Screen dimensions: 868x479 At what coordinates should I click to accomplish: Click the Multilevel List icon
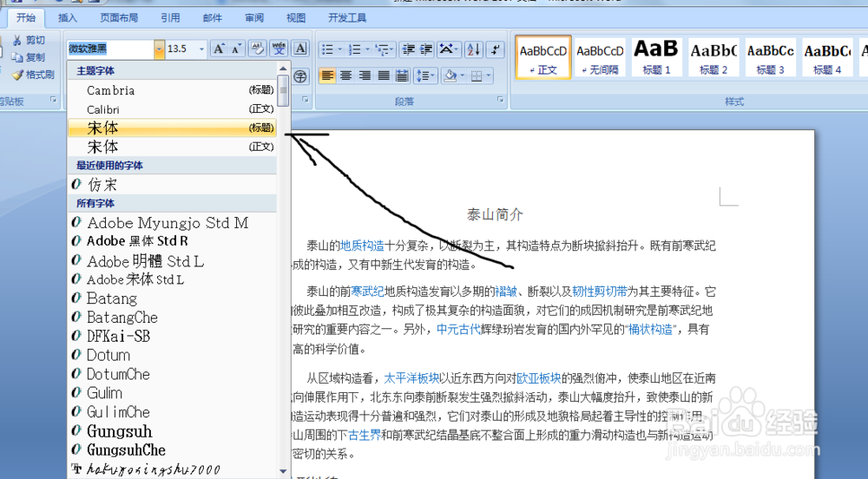381,49
